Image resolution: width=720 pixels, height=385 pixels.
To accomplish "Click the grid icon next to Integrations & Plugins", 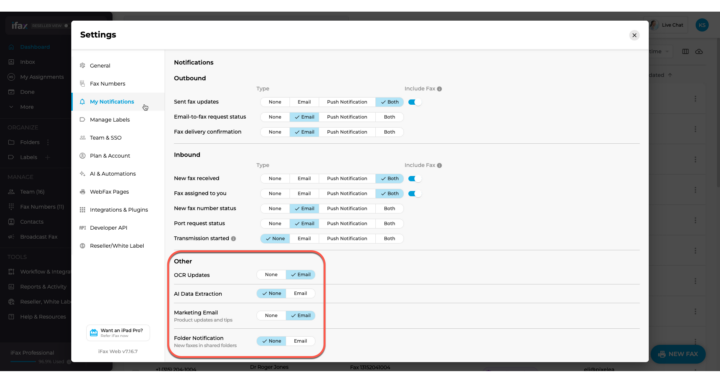I will 83,209.
